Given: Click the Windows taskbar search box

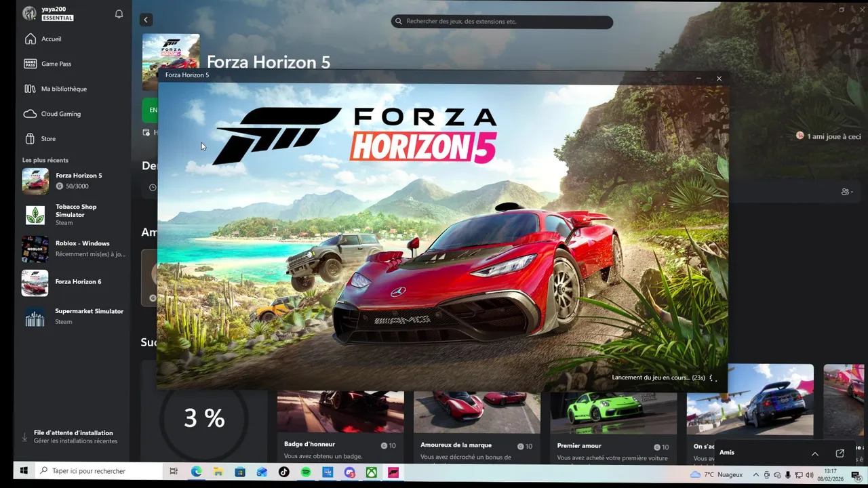Looking at the screenshot, I should pos(98,471).
